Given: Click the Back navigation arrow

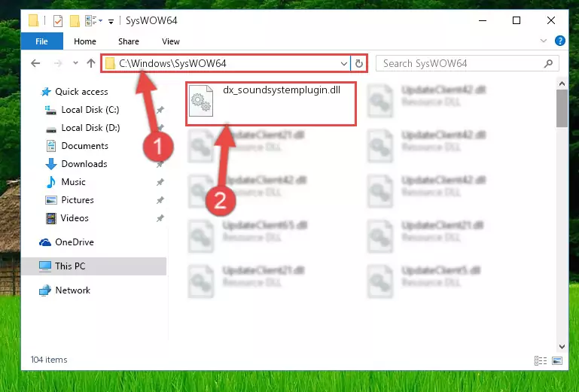Looking at the screenshot, I should pyautogui.click(x=35, y=63).
